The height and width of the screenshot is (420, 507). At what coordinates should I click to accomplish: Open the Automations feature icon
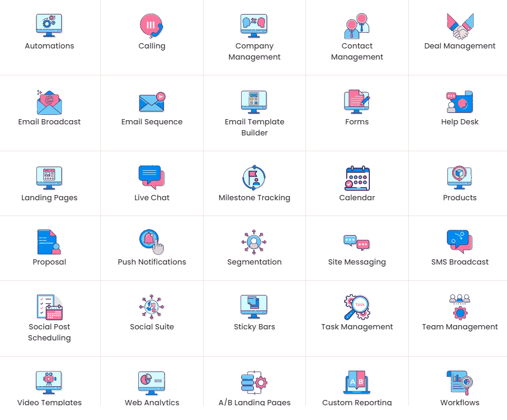pyautogui.click(x=49, y=25)
